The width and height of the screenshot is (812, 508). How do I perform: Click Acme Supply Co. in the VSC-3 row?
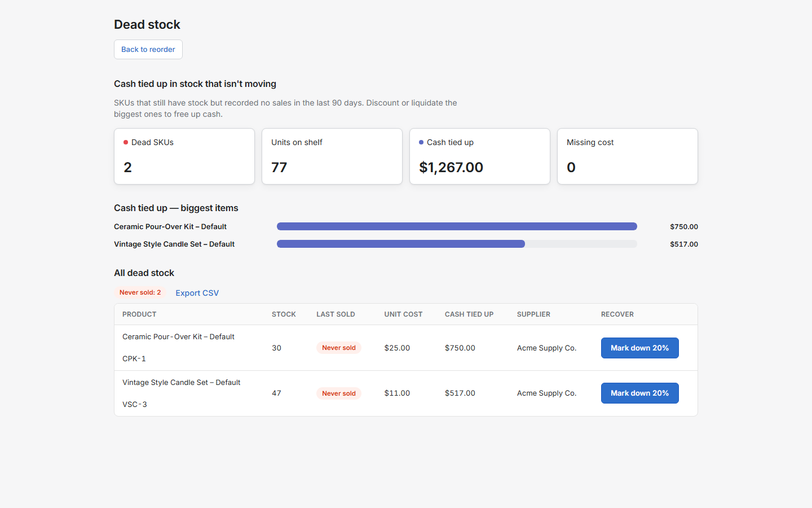click(x=546, y=393)
